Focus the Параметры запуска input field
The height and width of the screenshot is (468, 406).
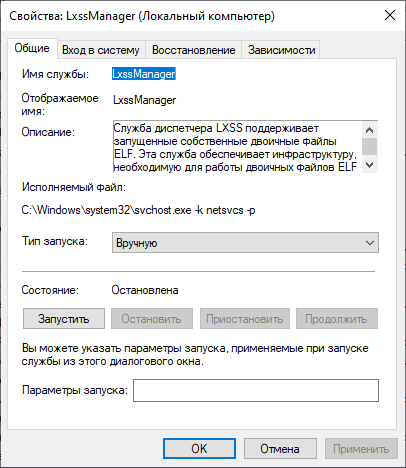[x=256, y=390]
